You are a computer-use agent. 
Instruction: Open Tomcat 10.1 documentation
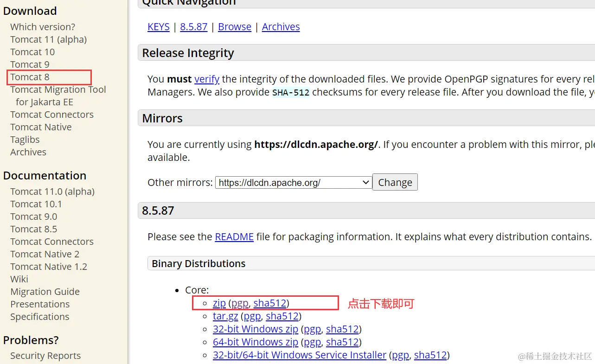(x=36, y=204)
